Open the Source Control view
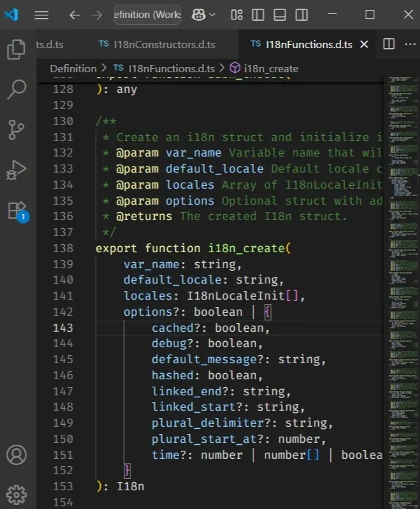 pos(16,130)
